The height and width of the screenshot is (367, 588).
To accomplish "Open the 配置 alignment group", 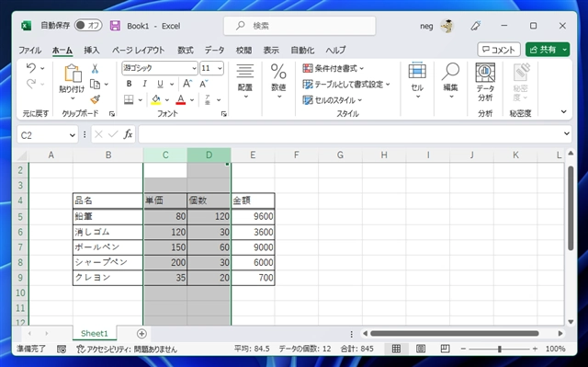I will (x=245, y=81).
